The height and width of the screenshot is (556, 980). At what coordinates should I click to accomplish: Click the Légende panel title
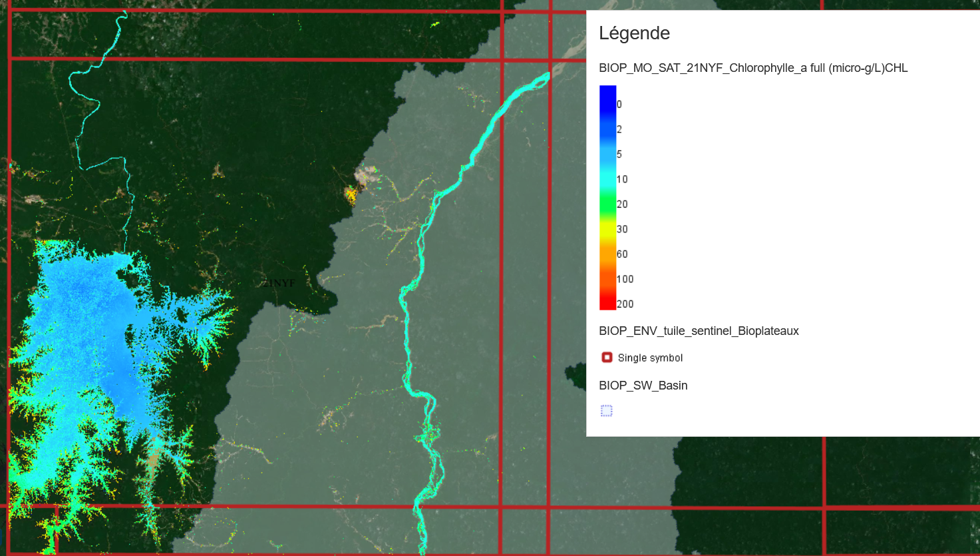634,33
